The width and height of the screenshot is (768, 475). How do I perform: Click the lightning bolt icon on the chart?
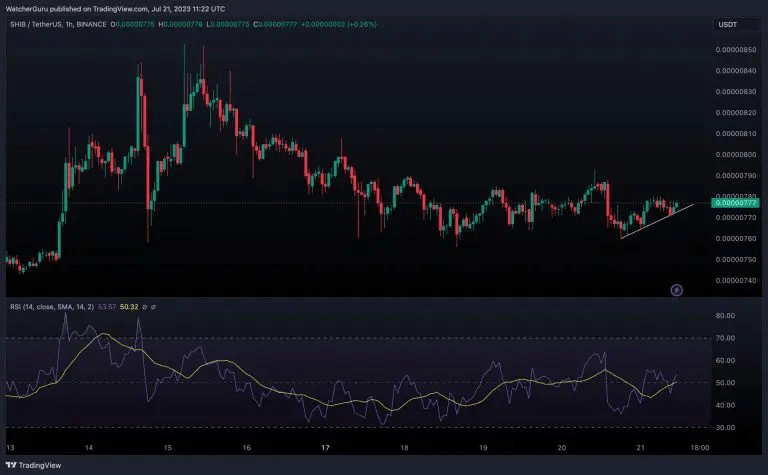pos(676,290)
